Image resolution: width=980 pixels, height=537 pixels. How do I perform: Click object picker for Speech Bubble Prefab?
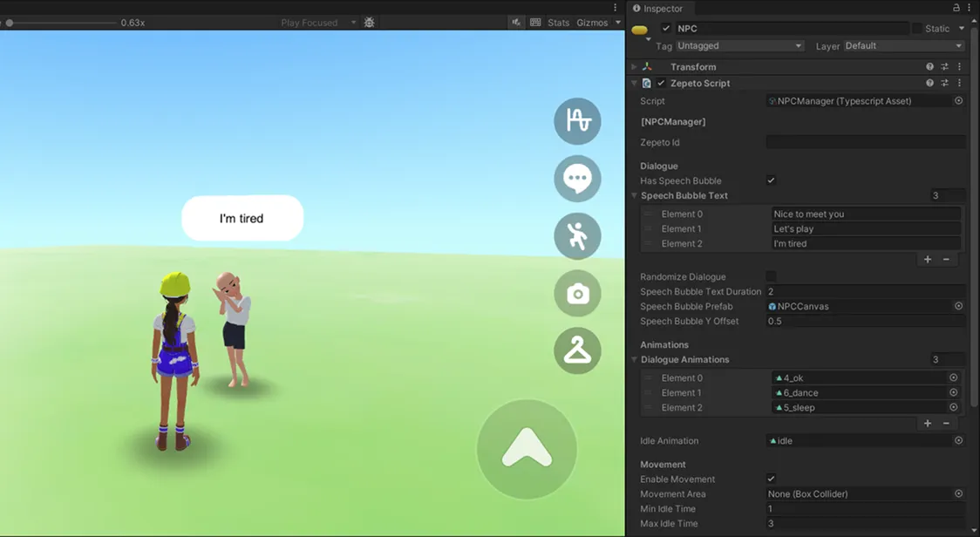958,306
